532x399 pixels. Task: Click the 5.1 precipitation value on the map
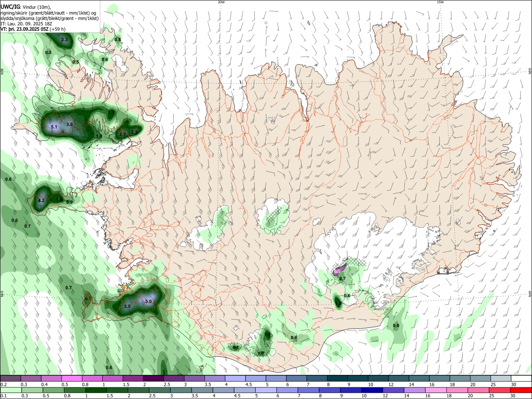click(54, 127)
